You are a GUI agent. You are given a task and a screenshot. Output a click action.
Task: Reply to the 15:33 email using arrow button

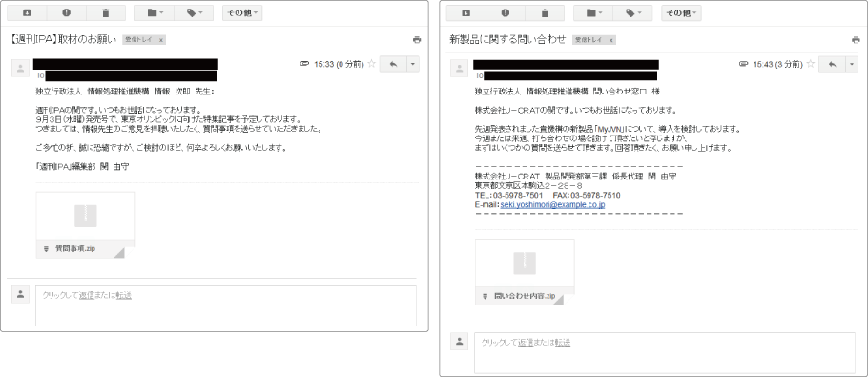(x=393, y=64)
